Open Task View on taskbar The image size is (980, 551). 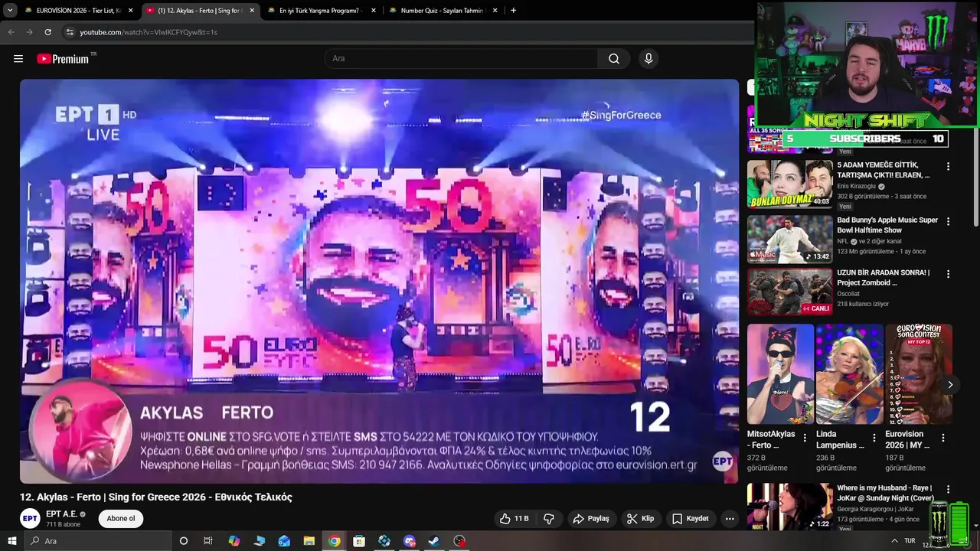(207, 541)
